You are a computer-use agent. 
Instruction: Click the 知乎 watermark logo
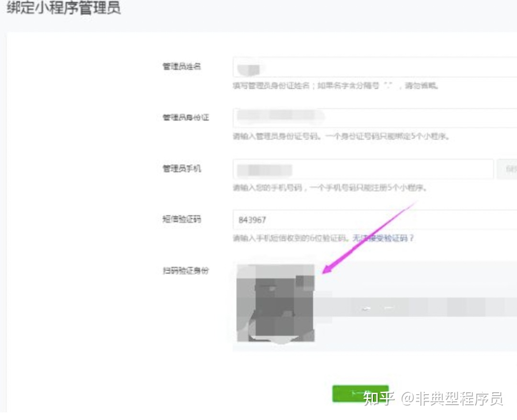tap(379, 398)
